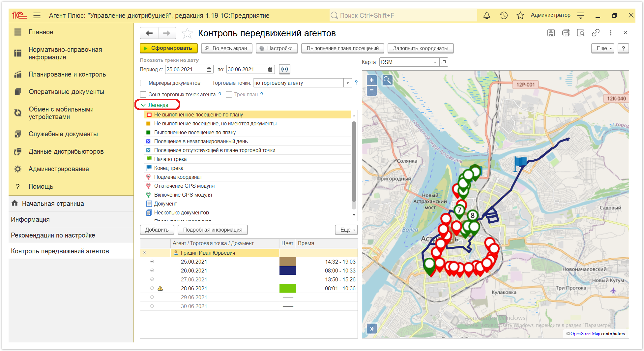644x351 pixels.
Task: Expand the 28.06.2021 row
Action: pos(152,288)
